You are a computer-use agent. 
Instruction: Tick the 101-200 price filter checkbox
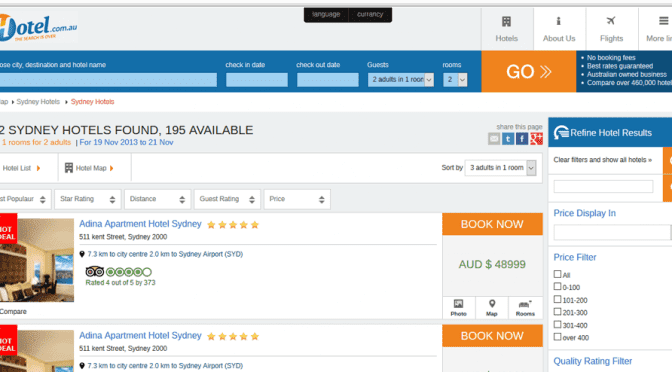[557, 299]
